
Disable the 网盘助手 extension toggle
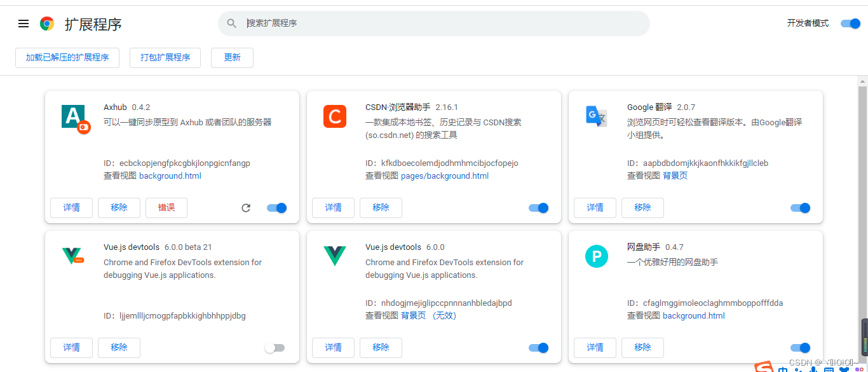click(801, 348)
